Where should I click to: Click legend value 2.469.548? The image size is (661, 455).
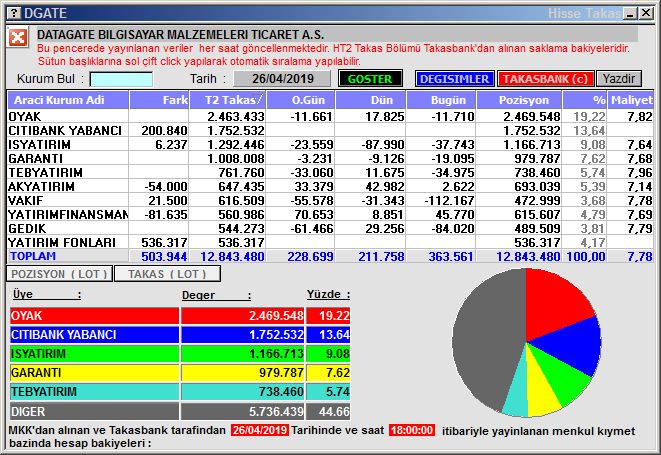coord(276,315)
